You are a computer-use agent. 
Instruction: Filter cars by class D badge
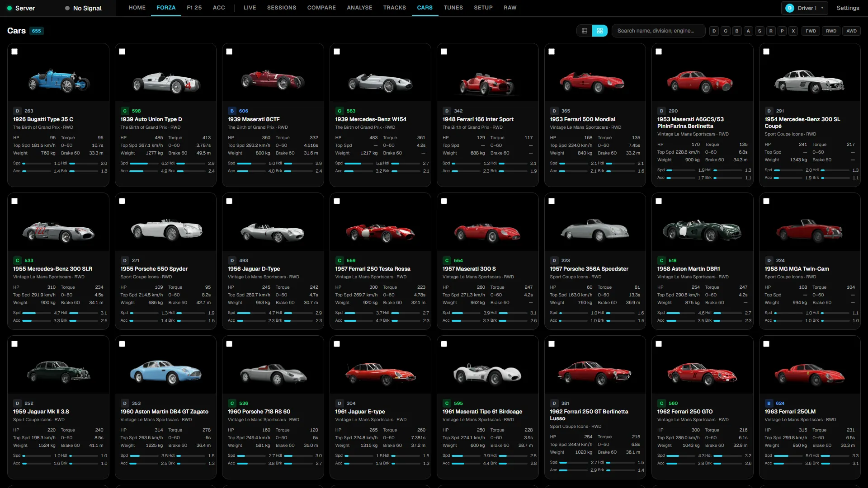pyautogui.click(x=714, y=31)
